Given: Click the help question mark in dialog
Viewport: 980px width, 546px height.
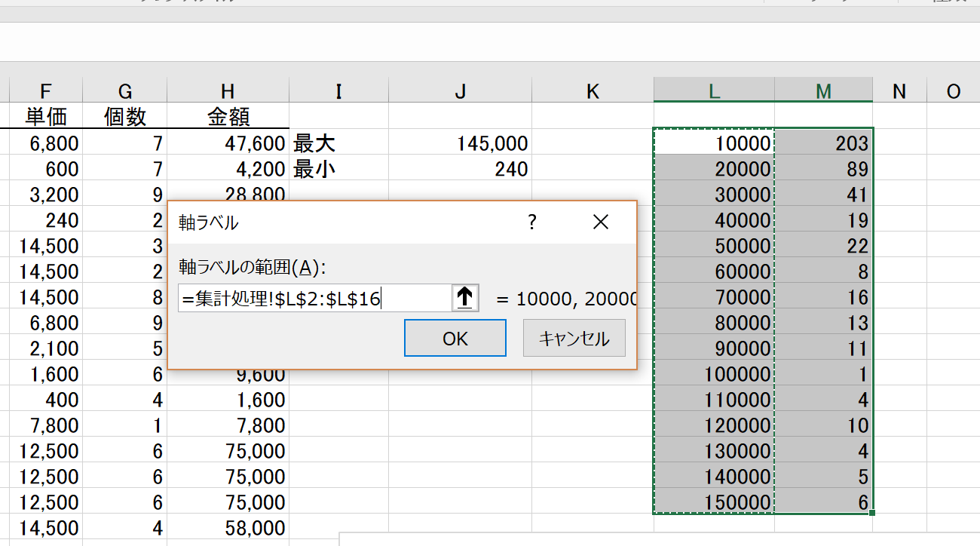Looking at the screenshot, I should pyautogui.click(x=532, y=222).
